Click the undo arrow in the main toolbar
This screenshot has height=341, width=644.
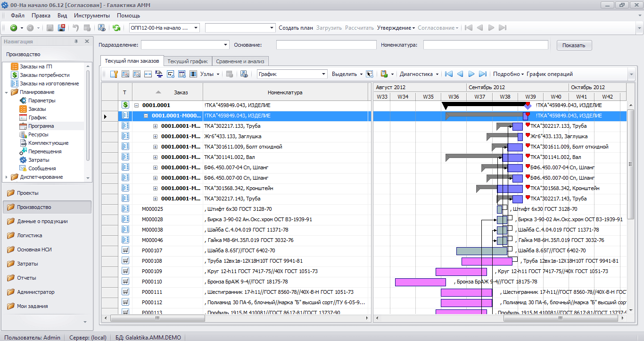tap(75, 28)
